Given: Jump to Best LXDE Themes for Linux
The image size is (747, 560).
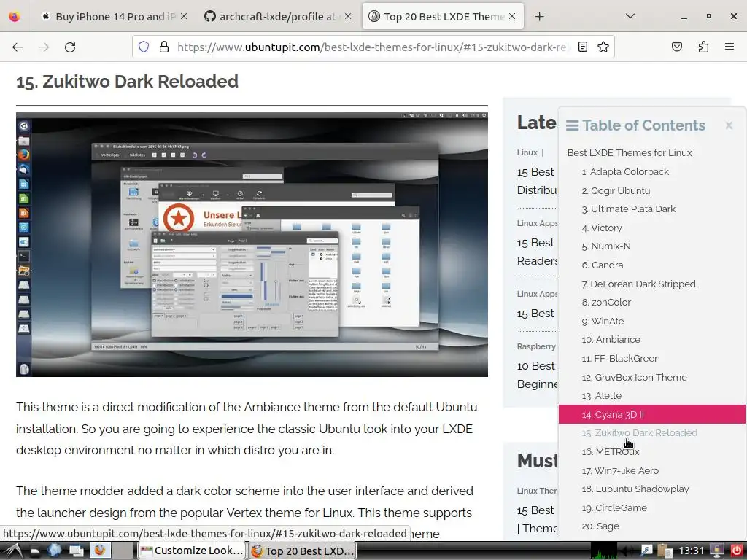Looking at the screenshot, I should pos(630,153).
